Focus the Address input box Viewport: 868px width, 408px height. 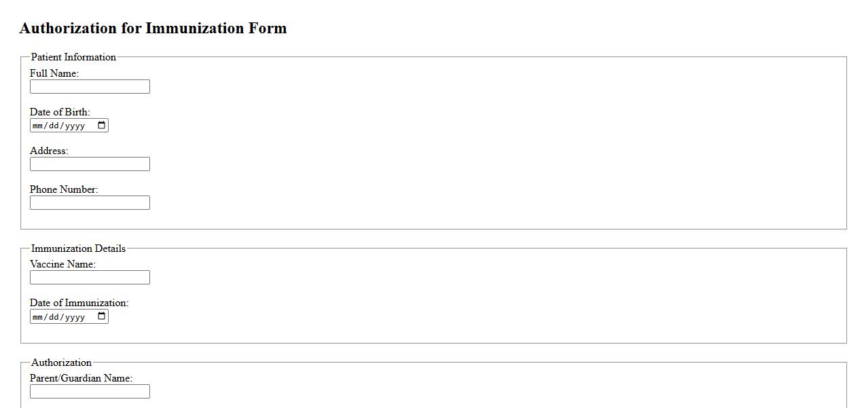coord(90,164)
